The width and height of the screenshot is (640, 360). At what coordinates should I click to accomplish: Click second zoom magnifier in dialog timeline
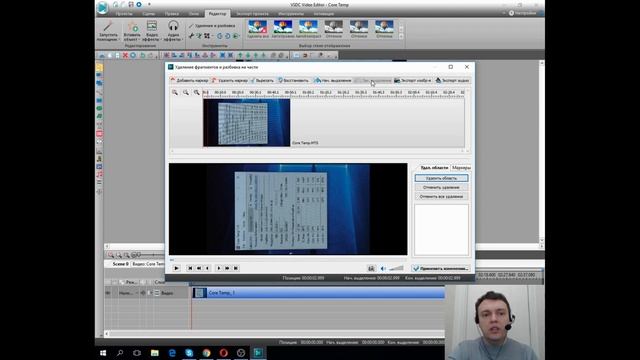tap(186, 93)
